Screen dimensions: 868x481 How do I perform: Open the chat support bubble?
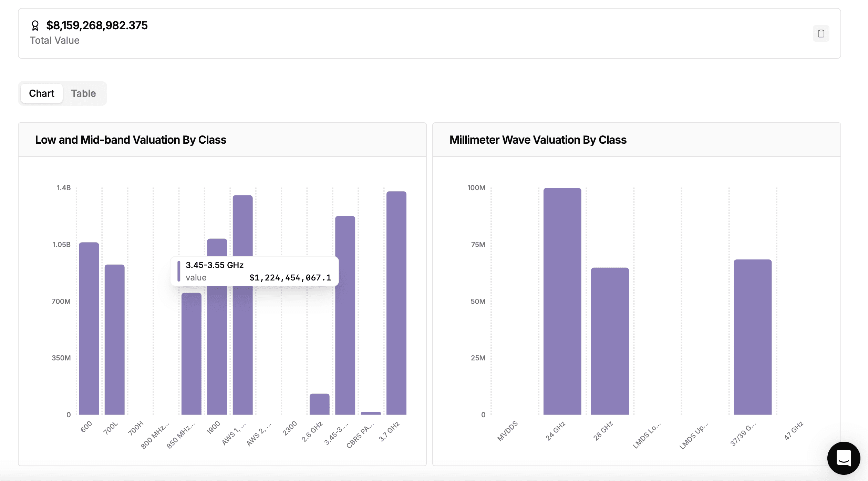tap(844, 458)
